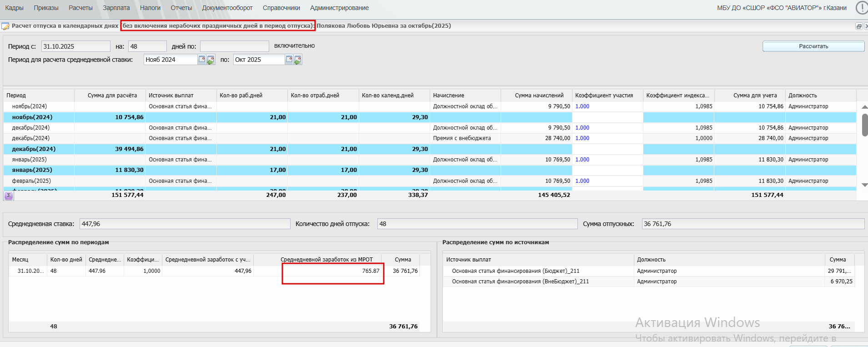Select the декабрь(2024) summary row

tap(34, 149)
